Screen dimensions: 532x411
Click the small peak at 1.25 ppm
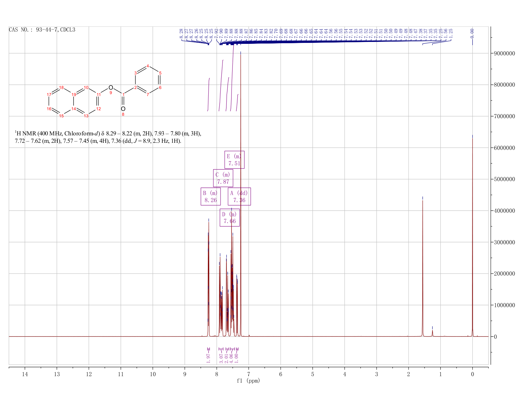pyautogui.click(x=432, y=333)
